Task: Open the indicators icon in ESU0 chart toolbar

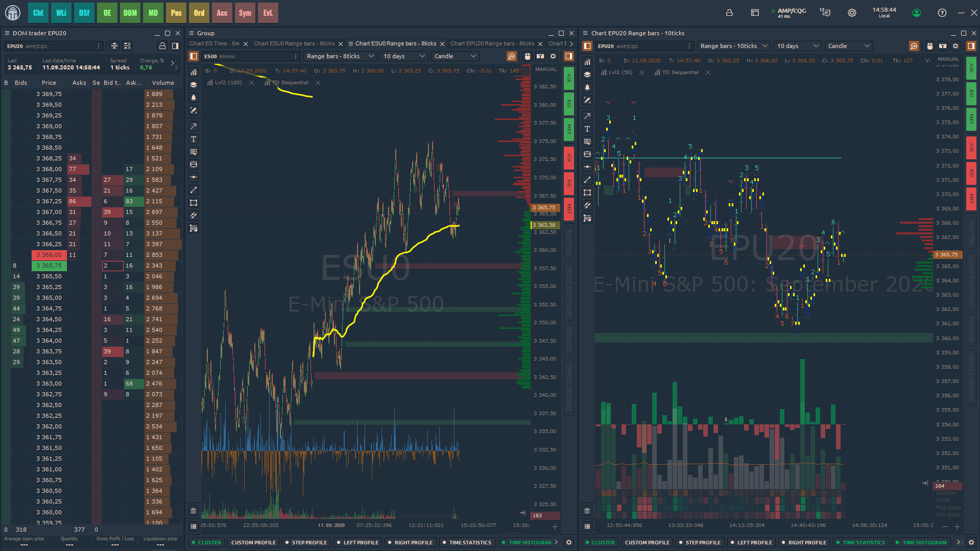Action: coord(194,72)
